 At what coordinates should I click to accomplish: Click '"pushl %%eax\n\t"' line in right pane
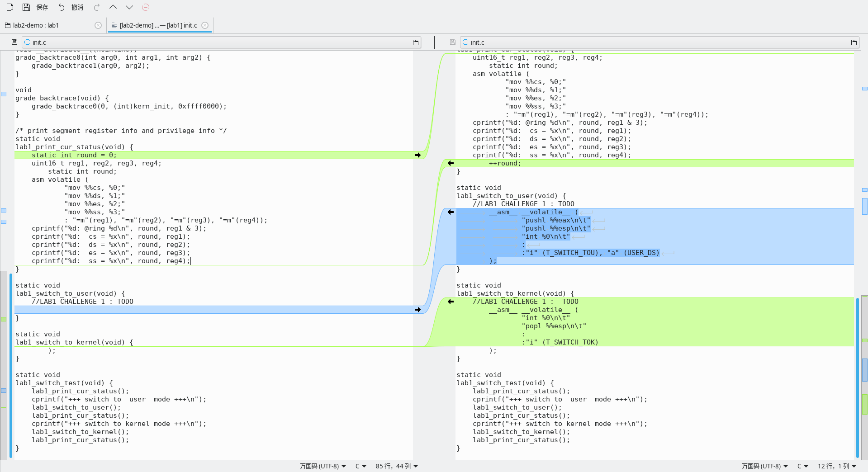click(x=556, y=220)
